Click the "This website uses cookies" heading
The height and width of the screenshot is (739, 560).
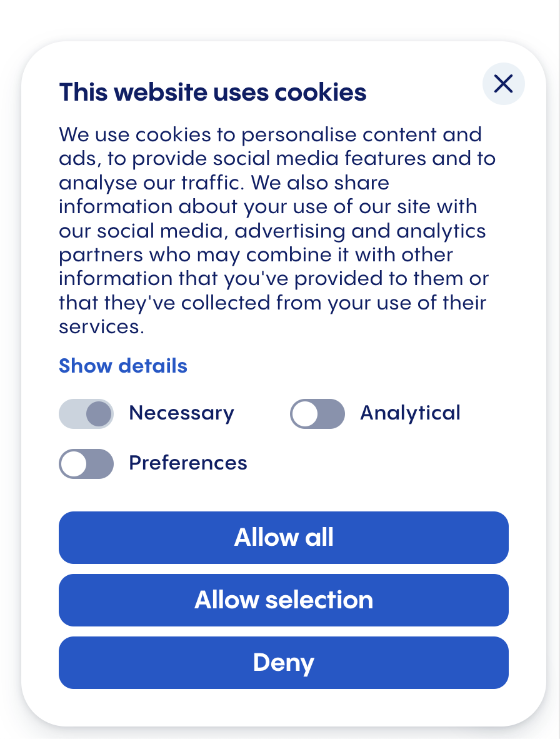coord(212,93)
